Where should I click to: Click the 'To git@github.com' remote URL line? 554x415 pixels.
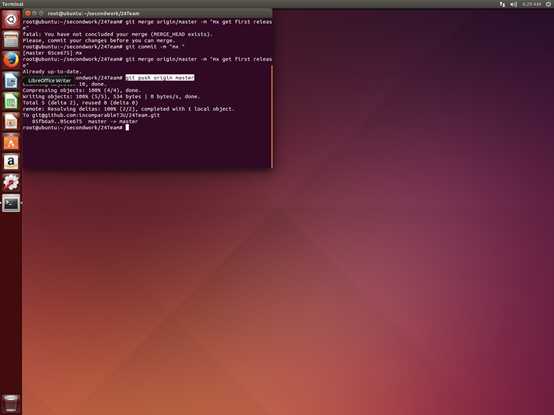(x=91, y=115)
